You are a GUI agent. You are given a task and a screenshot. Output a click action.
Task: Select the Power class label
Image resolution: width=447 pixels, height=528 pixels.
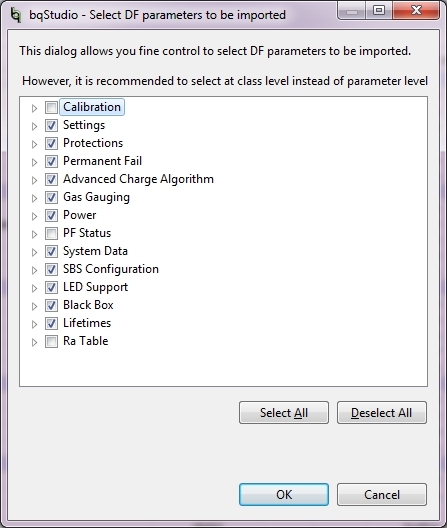tap(79, 215)
